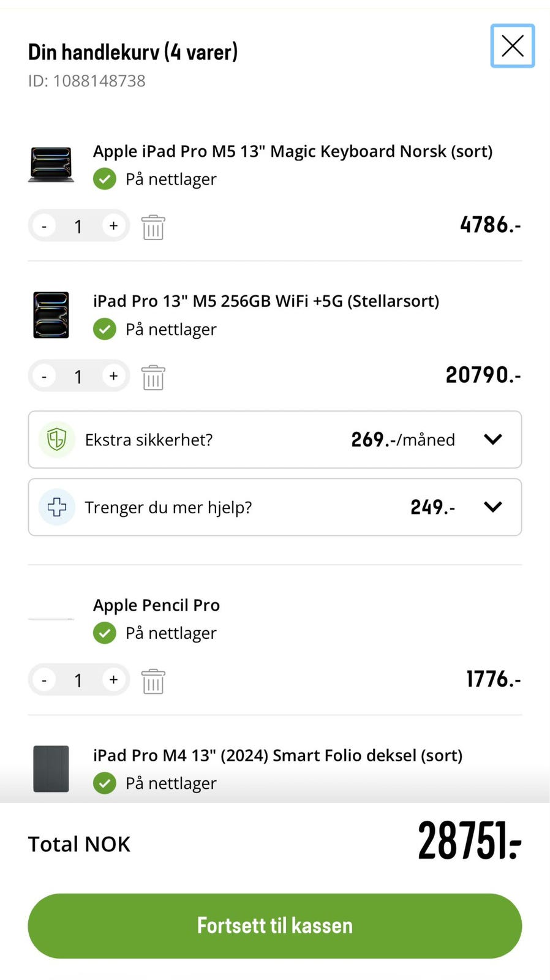Remove iPad Pro 13" M5 with trash icon
The height and width of the screenshot is (980, 550).
point(153,377)
